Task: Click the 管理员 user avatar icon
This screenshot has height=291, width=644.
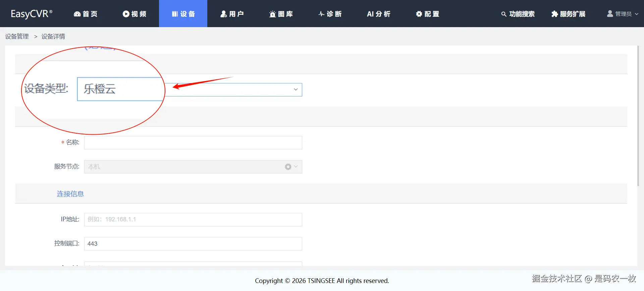Action: [x=610, y=14]
